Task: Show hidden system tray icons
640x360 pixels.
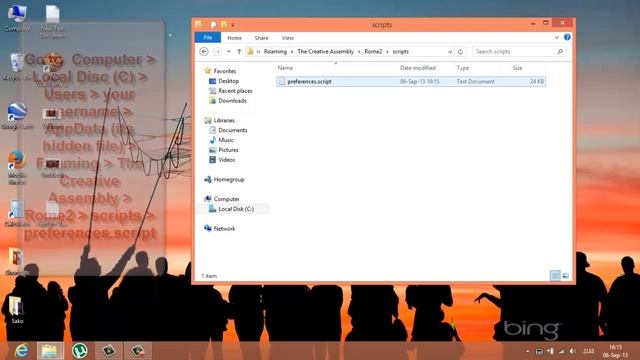Action: (x=528, y=351)
